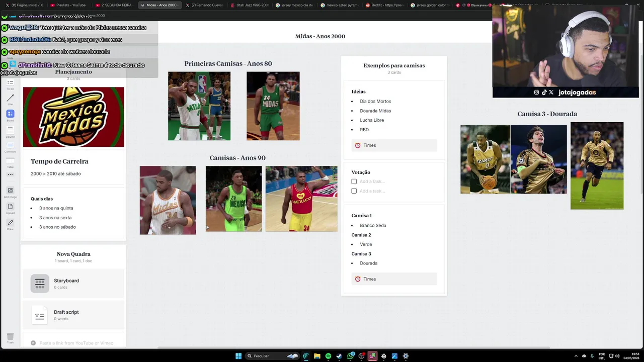
Task: Select the Mexico Midas logo image
Action: click(x=73, y=117)
